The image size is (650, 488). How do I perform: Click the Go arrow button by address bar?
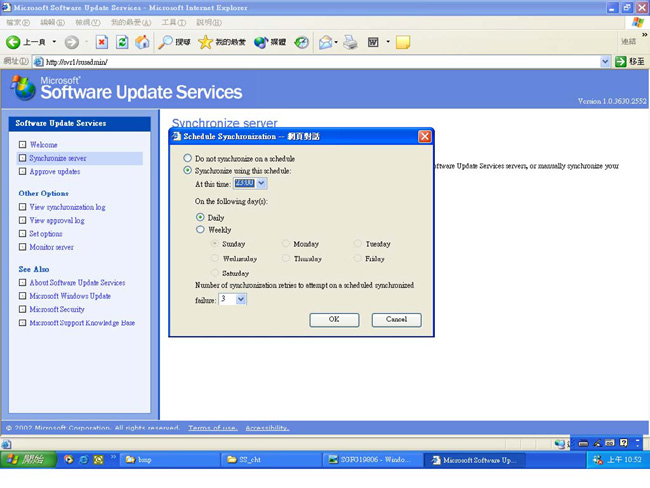pos(621,62)
